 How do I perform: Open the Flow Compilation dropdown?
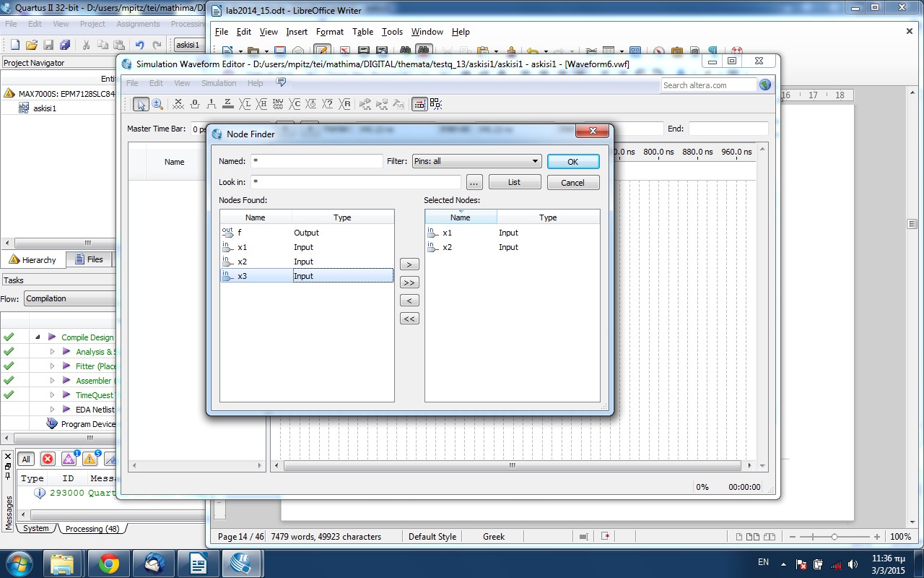click(70, 298)
